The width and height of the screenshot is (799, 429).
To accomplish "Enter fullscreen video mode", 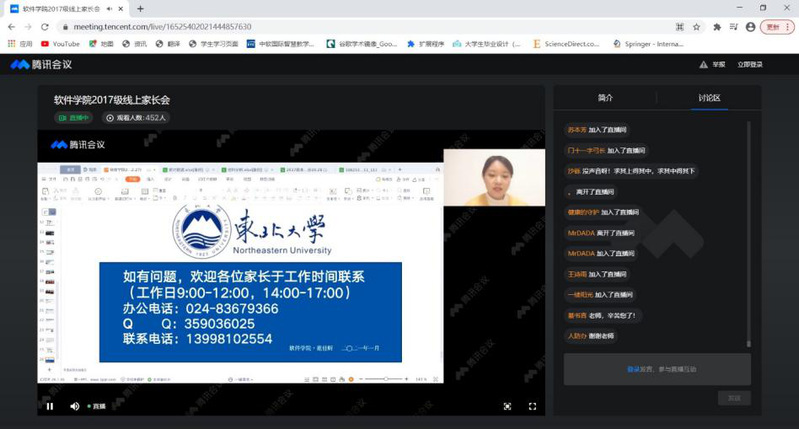I will click(532, 406).
